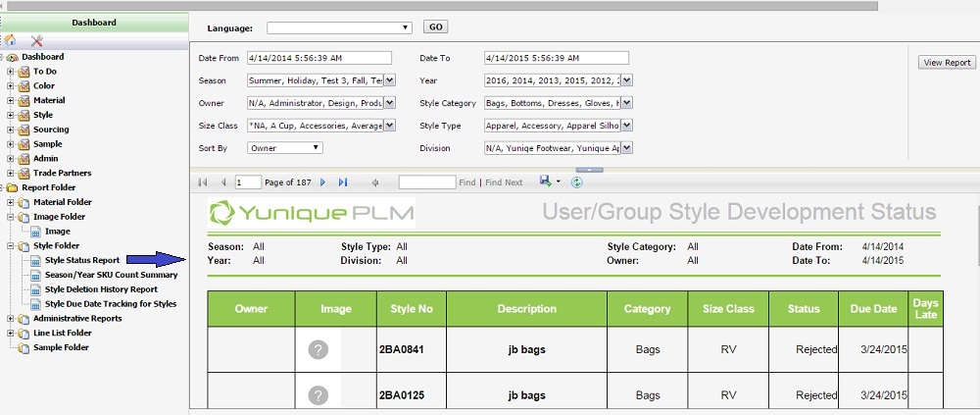This screenshot has height=415, width=980.
Task: Go to next report page
Action: pyautogui.click(x=323, y=182)
